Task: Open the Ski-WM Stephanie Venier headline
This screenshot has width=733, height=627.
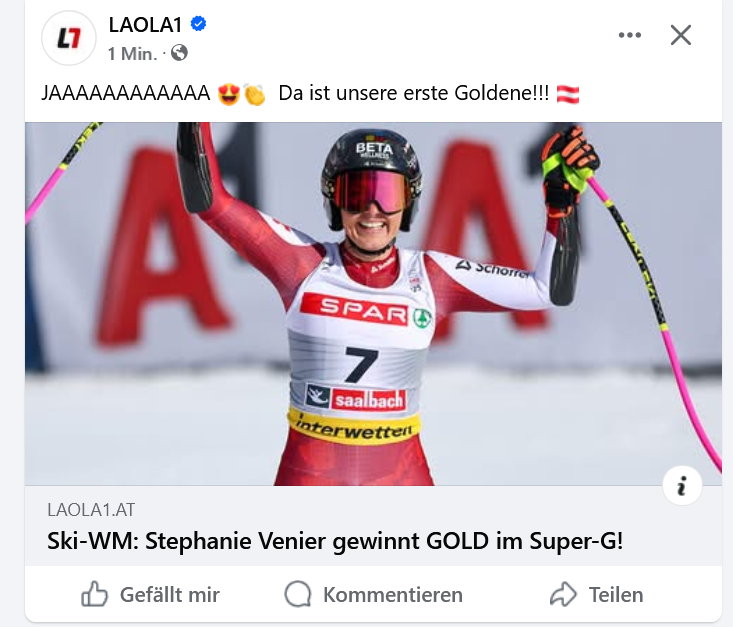Action: 335,541
